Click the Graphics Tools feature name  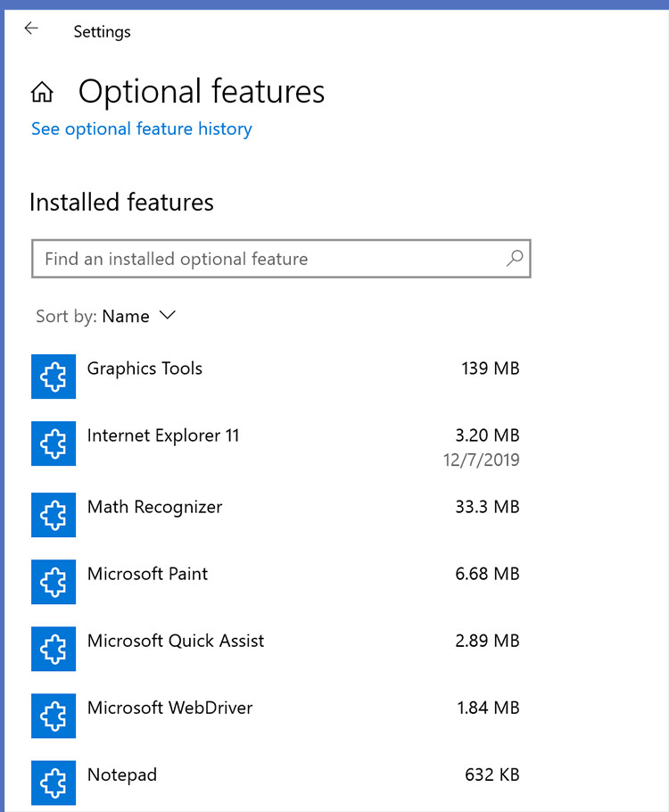click(x=145, y=369)
